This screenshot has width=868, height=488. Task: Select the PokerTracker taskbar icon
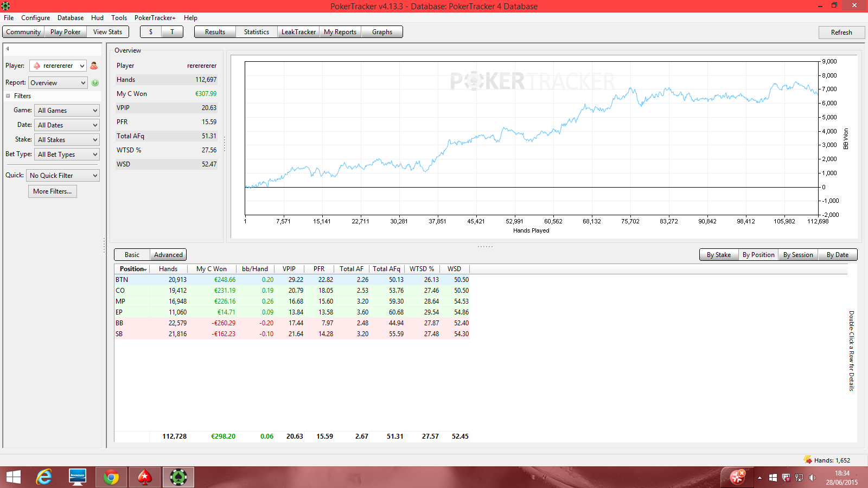click(178, 477)
